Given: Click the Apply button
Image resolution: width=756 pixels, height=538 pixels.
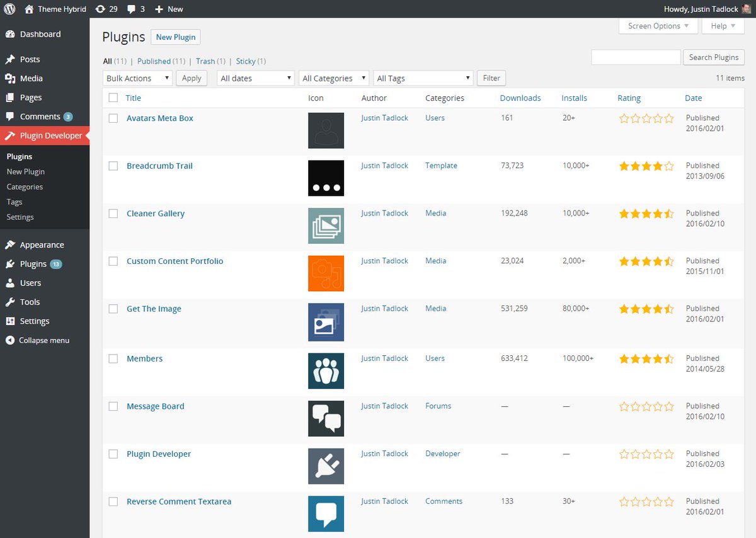Looking at the screenshot, I should 192,78.
